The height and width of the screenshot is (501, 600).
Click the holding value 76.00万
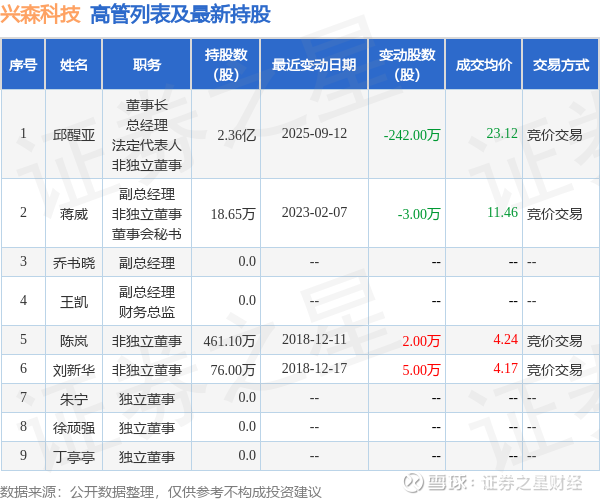(x=233, y=370)
